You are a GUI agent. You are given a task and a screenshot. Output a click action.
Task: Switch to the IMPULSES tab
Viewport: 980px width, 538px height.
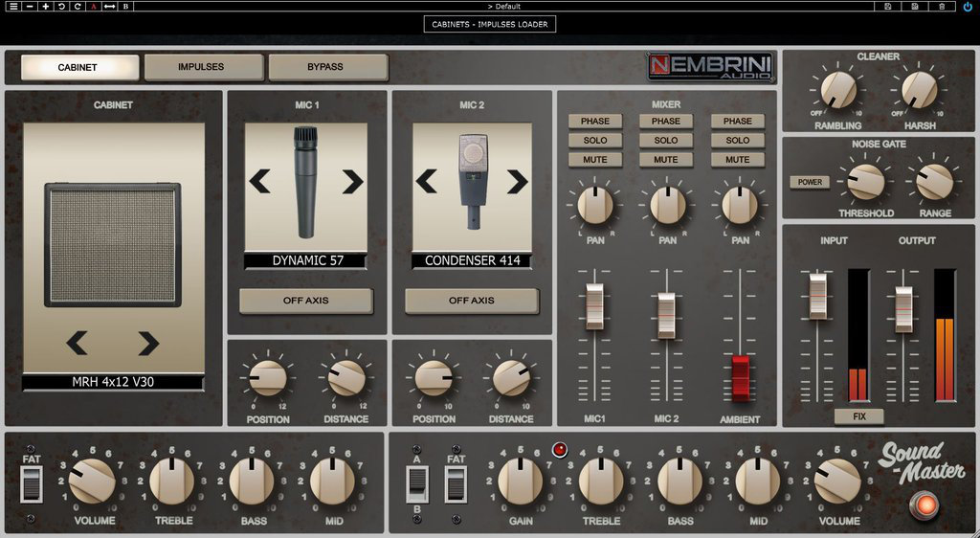point(203,67)
